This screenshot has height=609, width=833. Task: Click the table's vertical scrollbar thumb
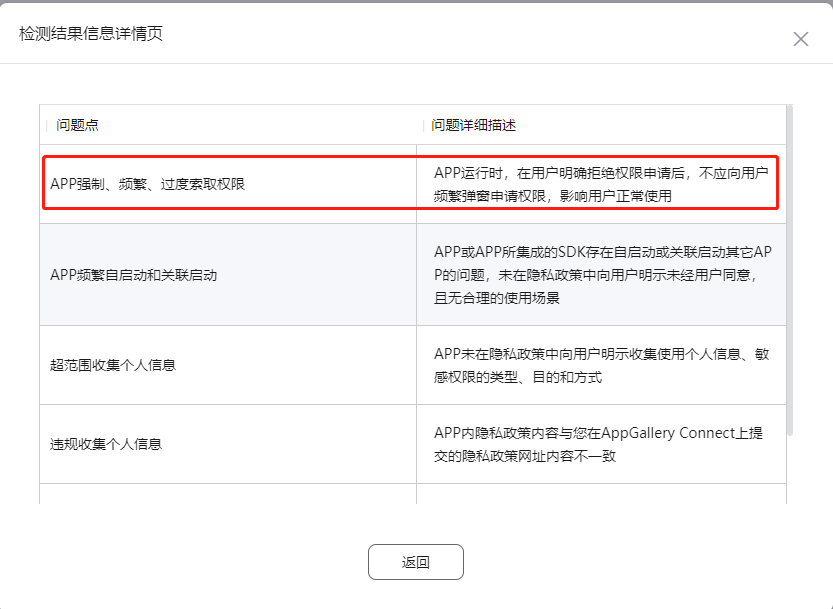click(x=790, y=270)
